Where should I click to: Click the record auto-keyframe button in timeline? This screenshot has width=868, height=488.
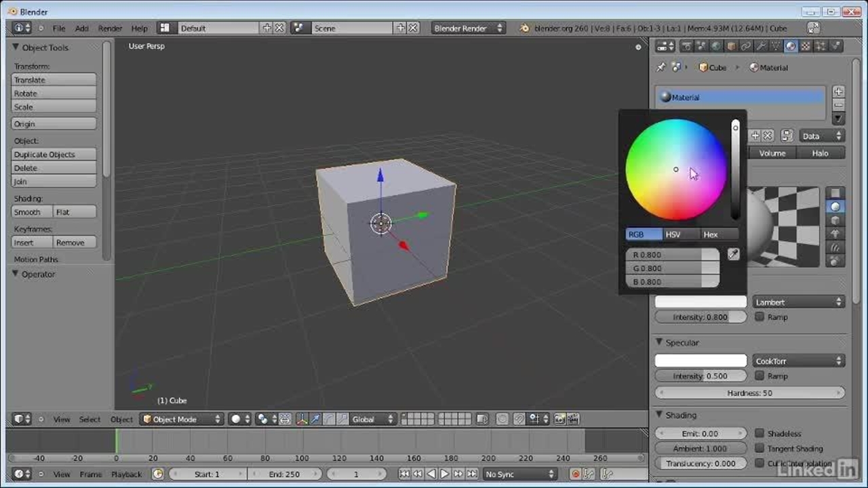(x=576, y=474)
